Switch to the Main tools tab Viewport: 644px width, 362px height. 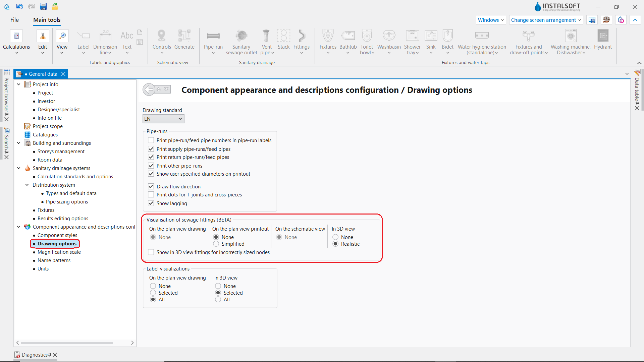[47, 20]
